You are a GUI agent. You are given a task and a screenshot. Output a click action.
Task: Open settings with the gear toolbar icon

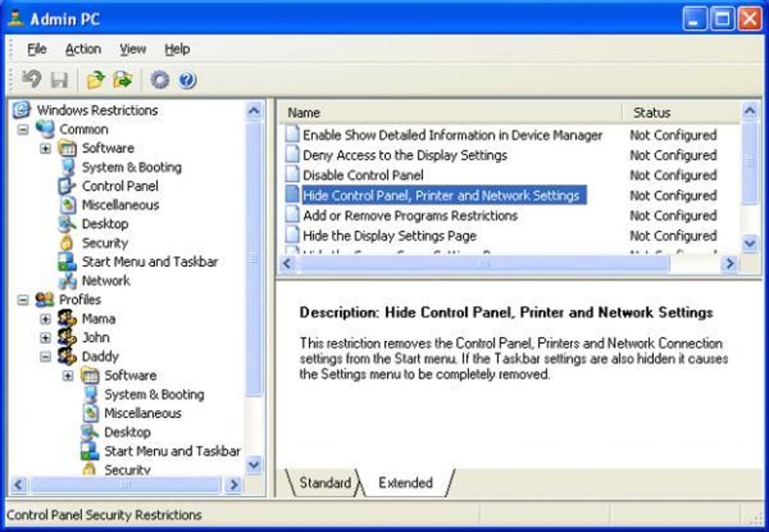[159, 79]
